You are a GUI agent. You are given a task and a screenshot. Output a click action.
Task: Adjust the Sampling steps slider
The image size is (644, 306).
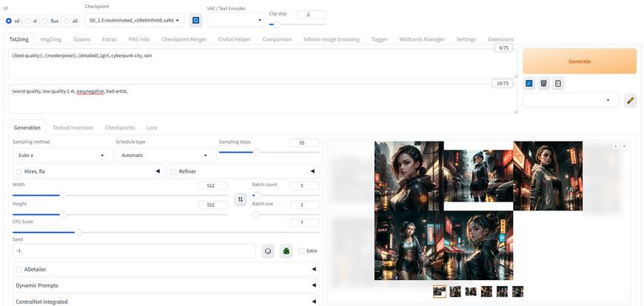tap(269, 152)
